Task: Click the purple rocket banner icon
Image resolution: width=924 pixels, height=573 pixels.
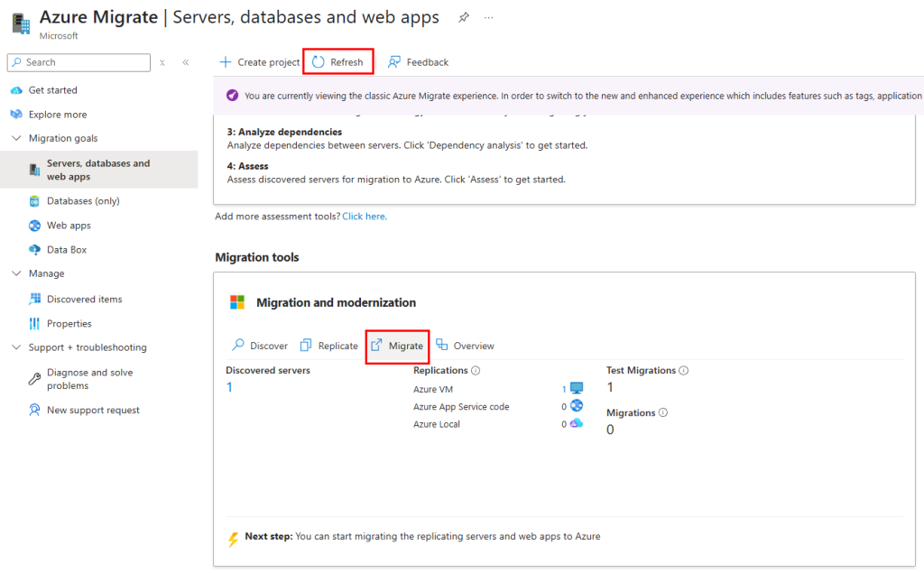Action: (232, 96)
